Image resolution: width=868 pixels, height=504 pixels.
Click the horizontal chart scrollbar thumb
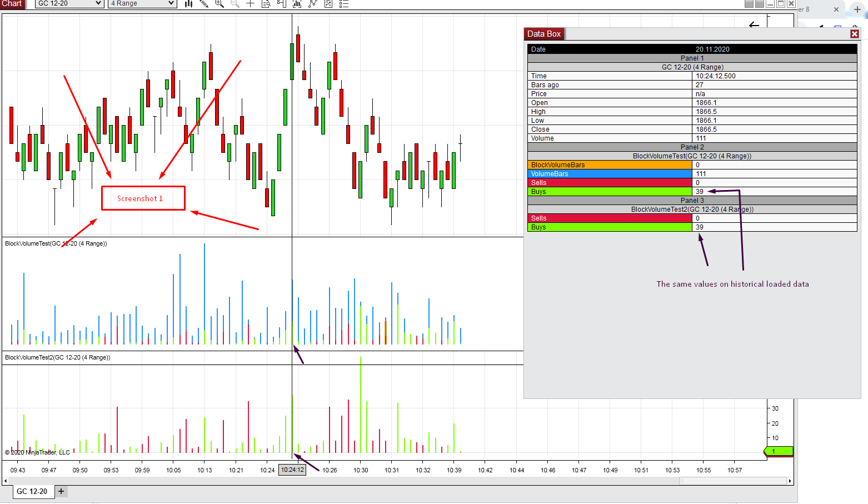[x=732, y=481]
